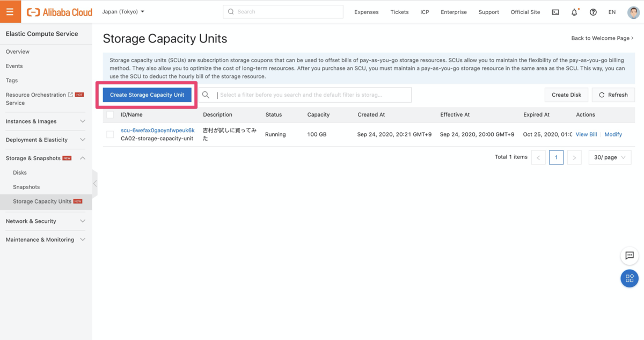
Task: Click the Expired At column header
Action: click(537, 114)
